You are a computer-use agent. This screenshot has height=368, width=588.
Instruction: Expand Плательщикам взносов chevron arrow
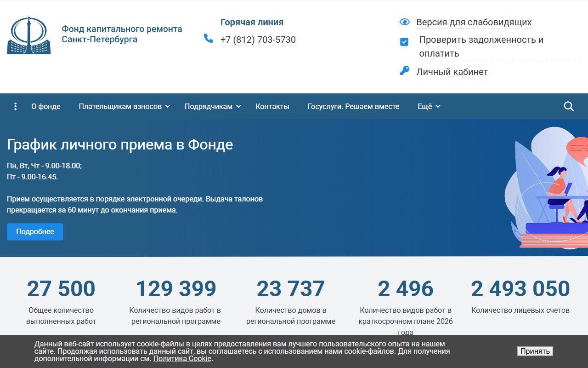pos(168,106)
